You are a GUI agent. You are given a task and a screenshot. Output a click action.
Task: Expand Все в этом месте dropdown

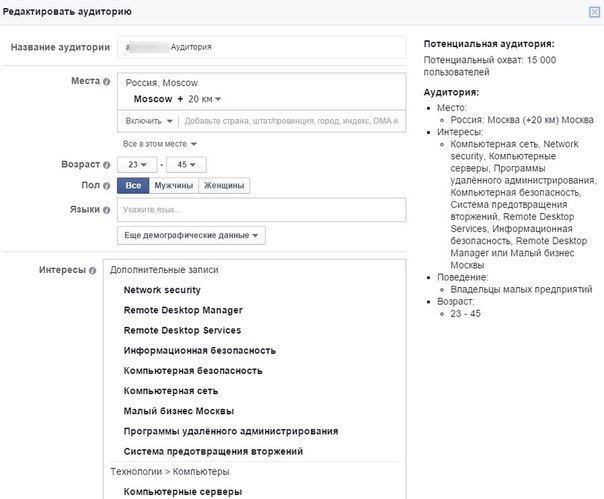[x=159, y=144]
